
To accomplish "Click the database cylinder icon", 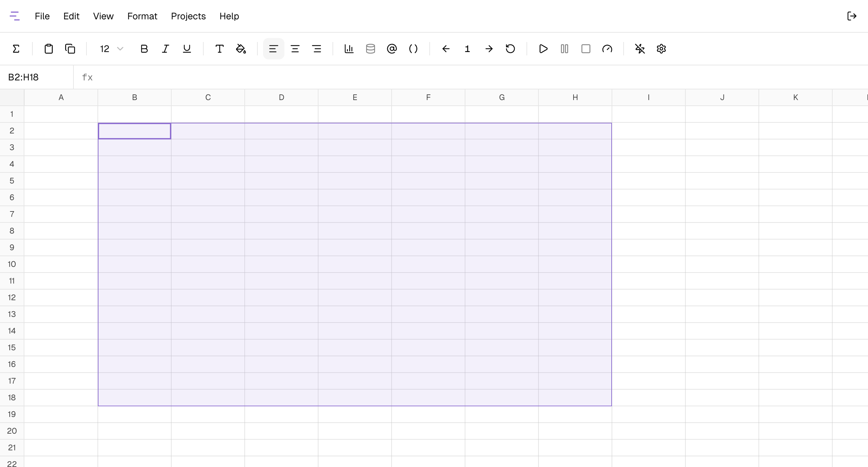I will (370, 49).
